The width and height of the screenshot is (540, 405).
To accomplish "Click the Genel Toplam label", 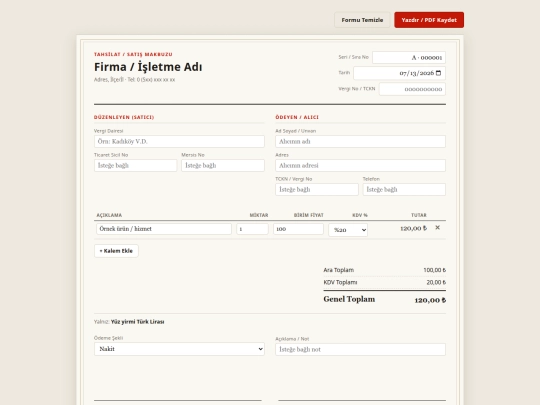I will [x=349, y=299].
